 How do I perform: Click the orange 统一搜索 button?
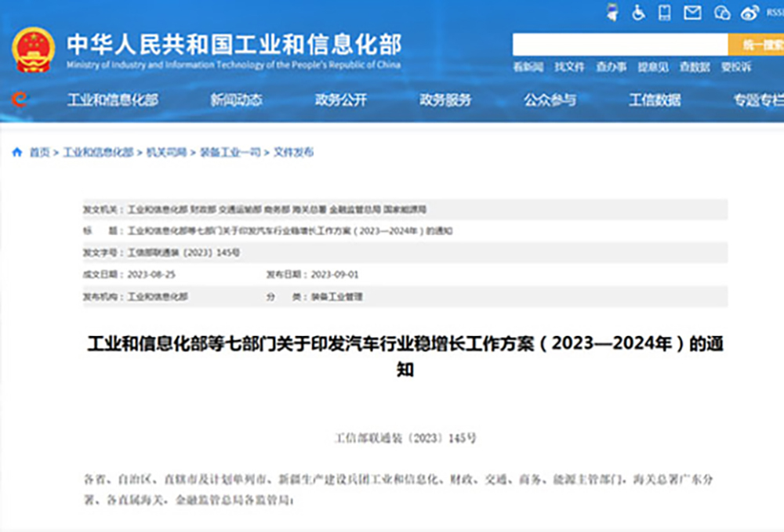(756, 45)
